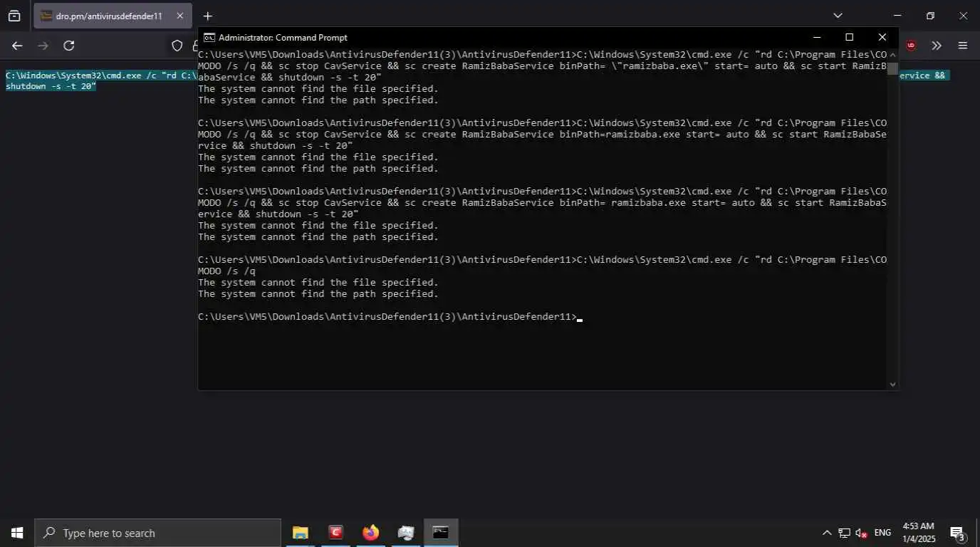Maximize the Command Prompt window
This screenshot has width=980, height=547.
click(849, 37)
